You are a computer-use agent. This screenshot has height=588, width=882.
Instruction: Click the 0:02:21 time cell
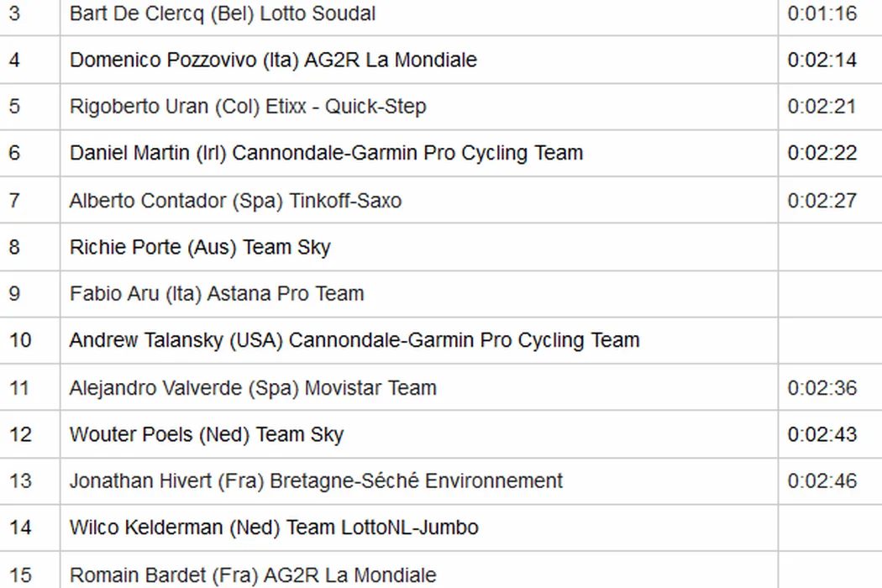(x=822, y=107)
